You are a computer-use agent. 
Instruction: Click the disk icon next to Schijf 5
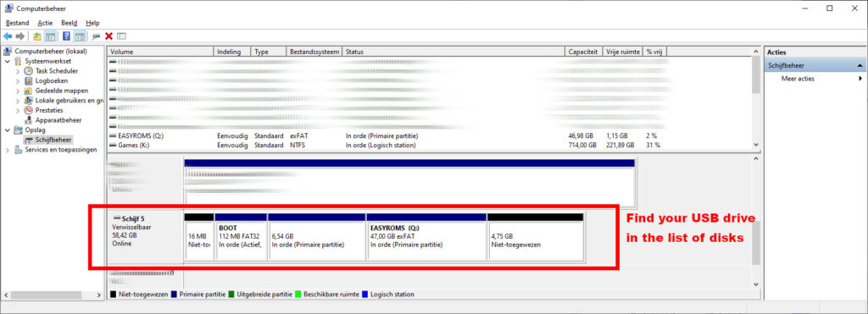pyautogui.click(x=116, y=218)
